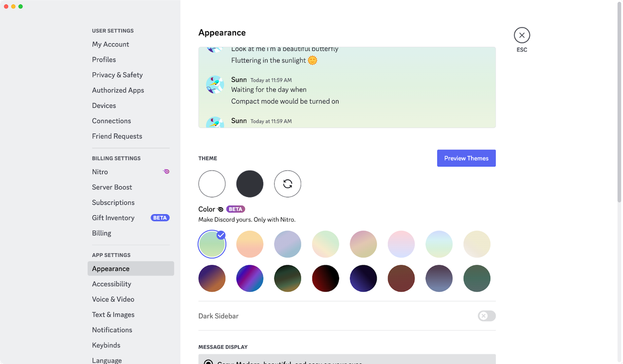Go to Voice & Video settings
Image resolution: width=623 pixels, height=364 pixels.
(113, 299)
